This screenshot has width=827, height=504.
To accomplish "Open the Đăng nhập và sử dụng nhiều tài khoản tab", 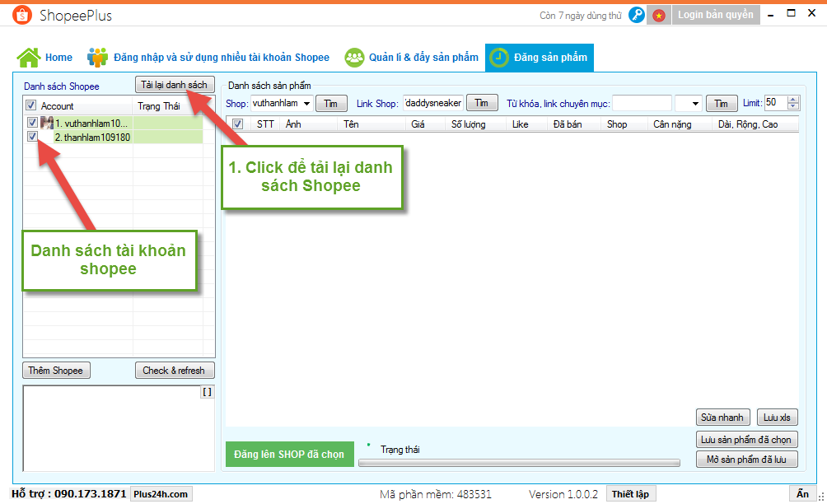I will 221,58.
